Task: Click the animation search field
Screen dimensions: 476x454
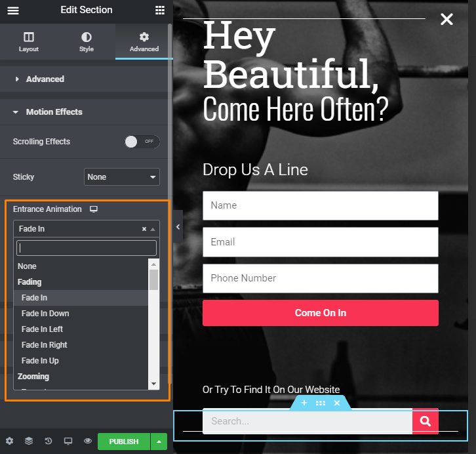Action: point(87,248)
